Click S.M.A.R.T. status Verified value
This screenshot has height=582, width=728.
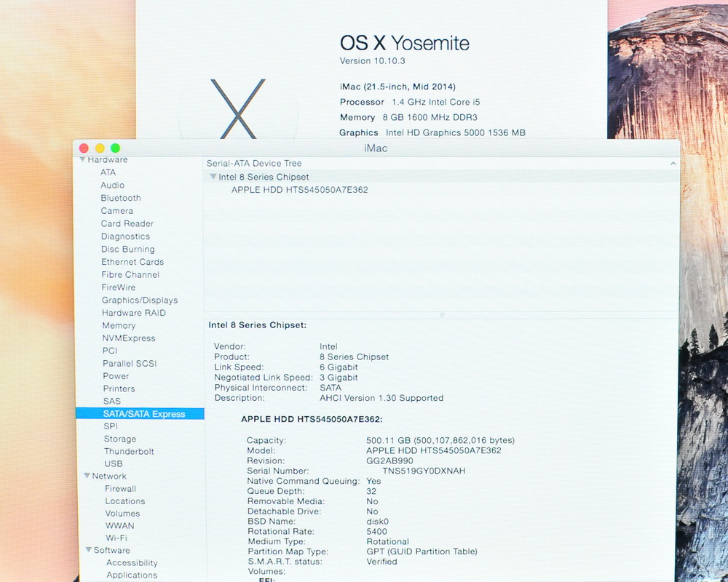(381, 562)
